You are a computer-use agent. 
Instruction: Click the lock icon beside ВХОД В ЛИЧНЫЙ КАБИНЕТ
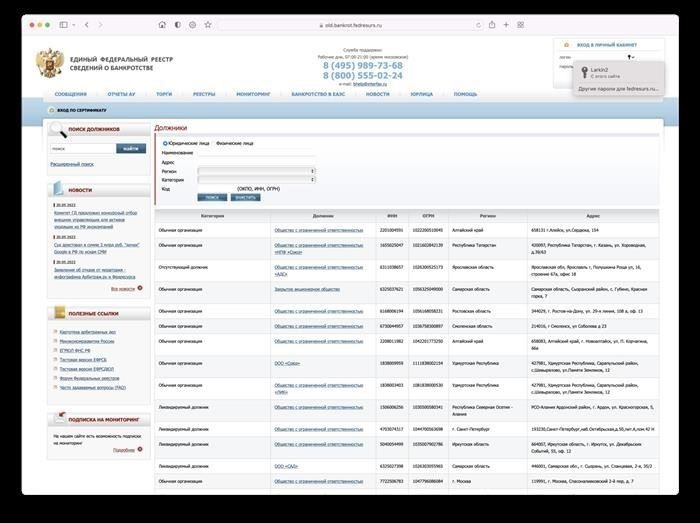[x=567, y=45]
